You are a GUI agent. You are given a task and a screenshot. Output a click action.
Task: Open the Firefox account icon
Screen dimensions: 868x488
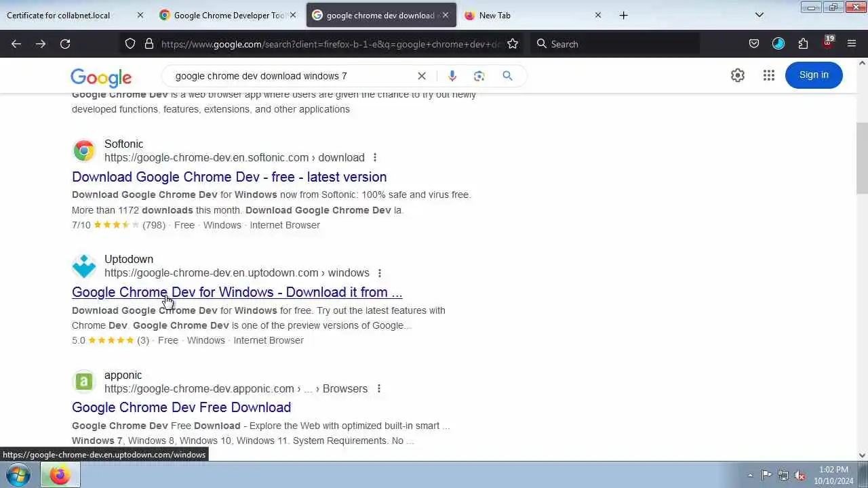(x=778, y=44)
